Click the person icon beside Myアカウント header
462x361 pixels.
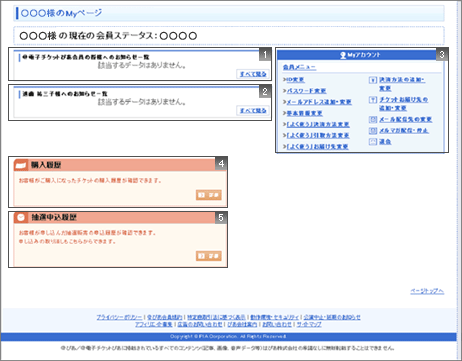click(x=343, y=55)
